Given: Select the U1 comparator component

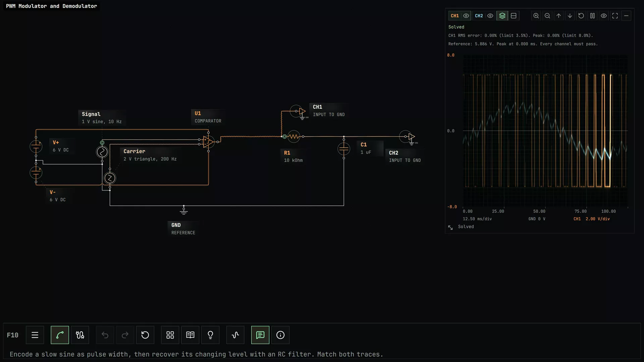Looking at the screenshot, I should coord(208,142).
